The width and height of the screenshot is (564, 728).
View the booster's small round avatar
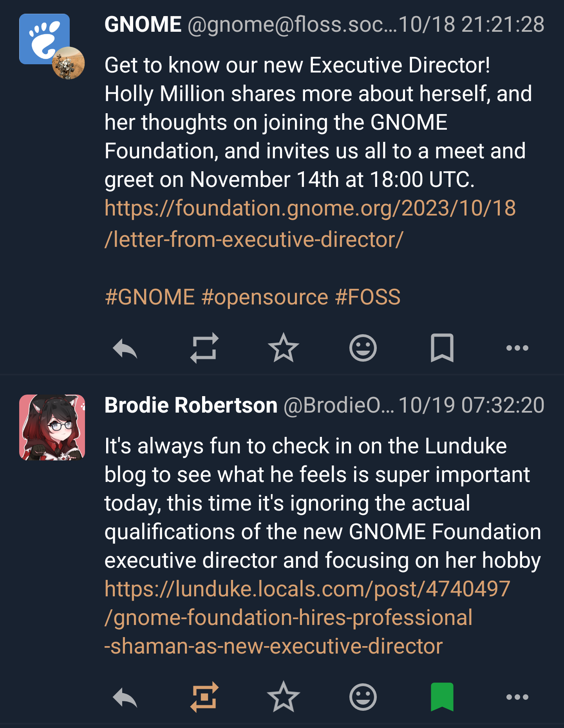69,63
